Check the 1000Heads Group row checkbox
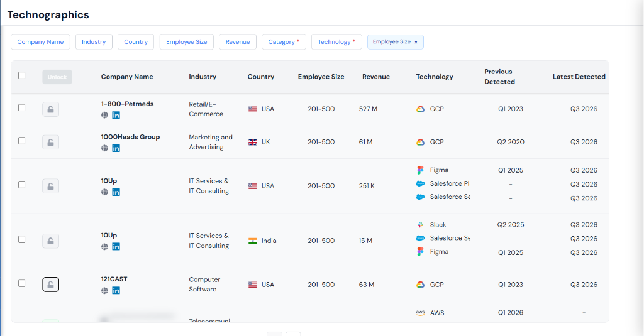This screenshot has height=336, width=644. coord(22,141)
